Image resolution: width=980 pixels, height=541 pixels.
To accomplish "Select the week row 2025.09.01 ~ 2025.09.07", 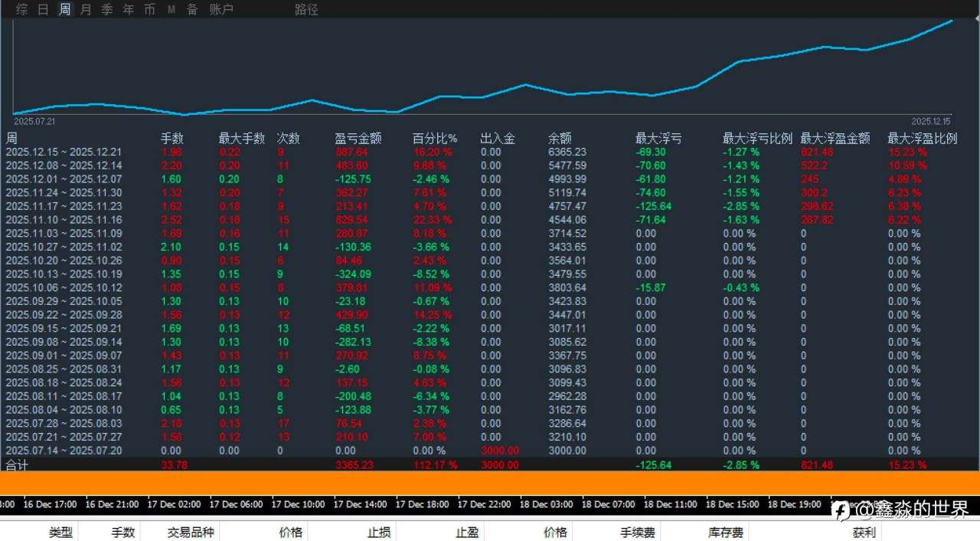I will [490, 356].
